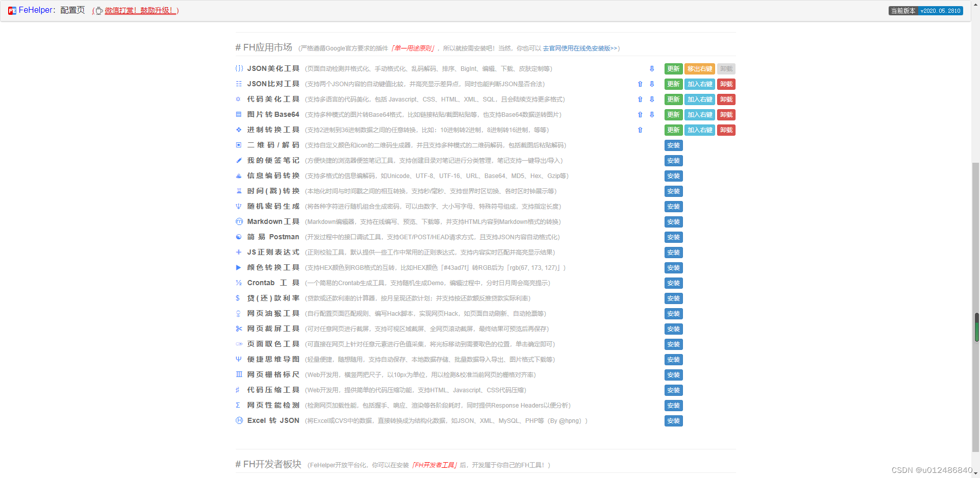
Task: Click the 随机密码生成 row icon
Action: (x=238, y=206)
